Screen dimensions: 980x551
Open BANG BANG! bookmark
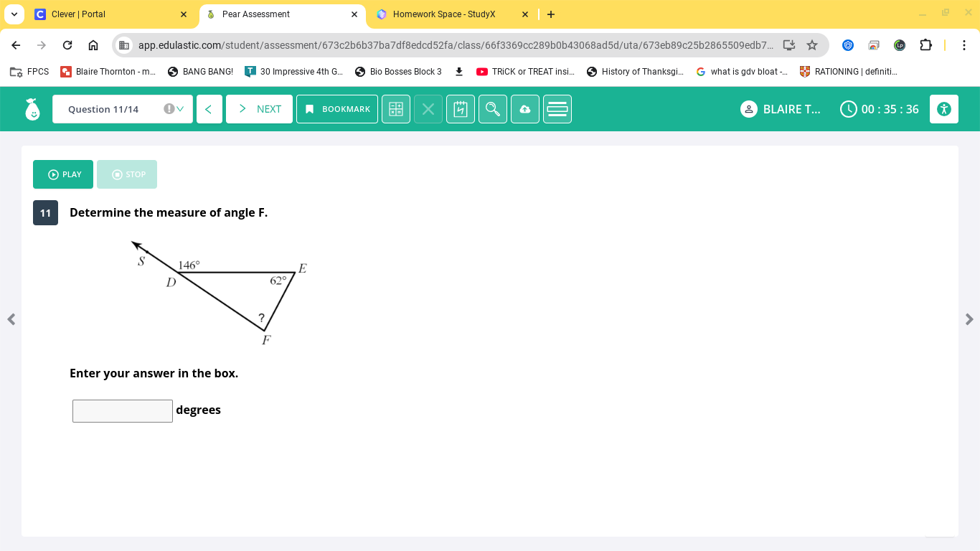tap(200, 72)
